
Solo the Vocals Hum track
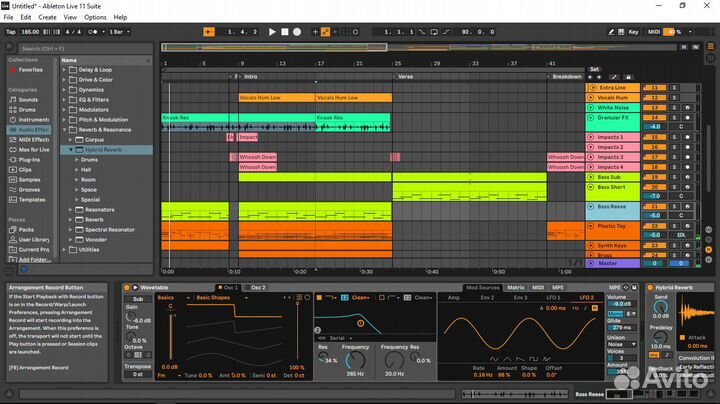tap(673, 97)
